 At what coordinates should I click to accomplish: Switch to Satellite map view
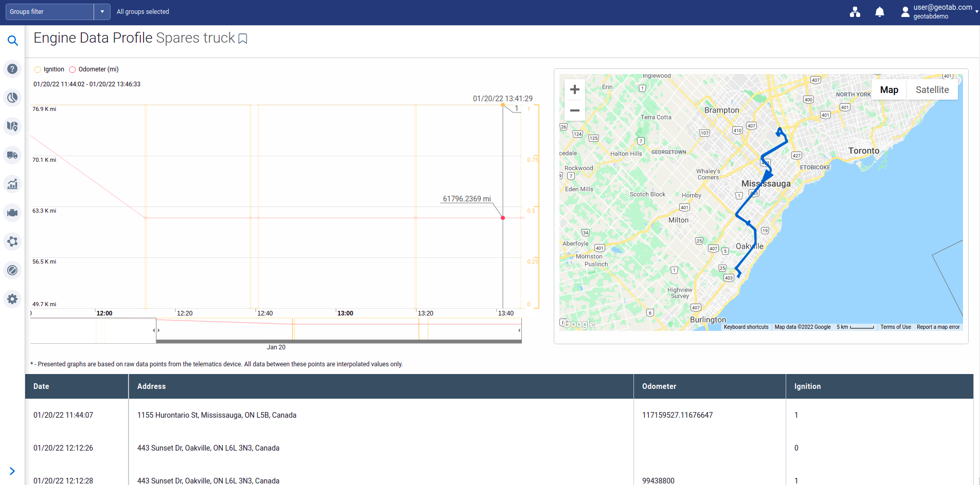tap(932, 89)
